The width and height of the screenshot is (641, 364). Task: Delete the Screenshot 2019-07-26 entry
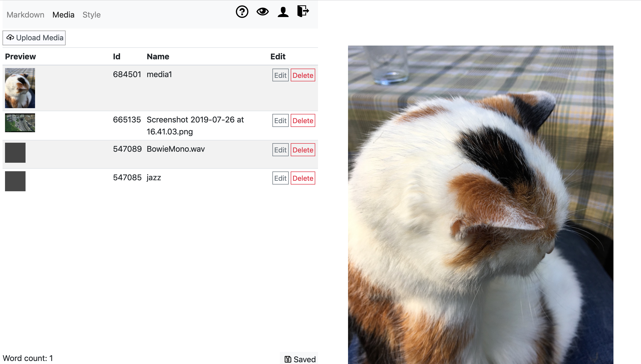pos(303,120)
